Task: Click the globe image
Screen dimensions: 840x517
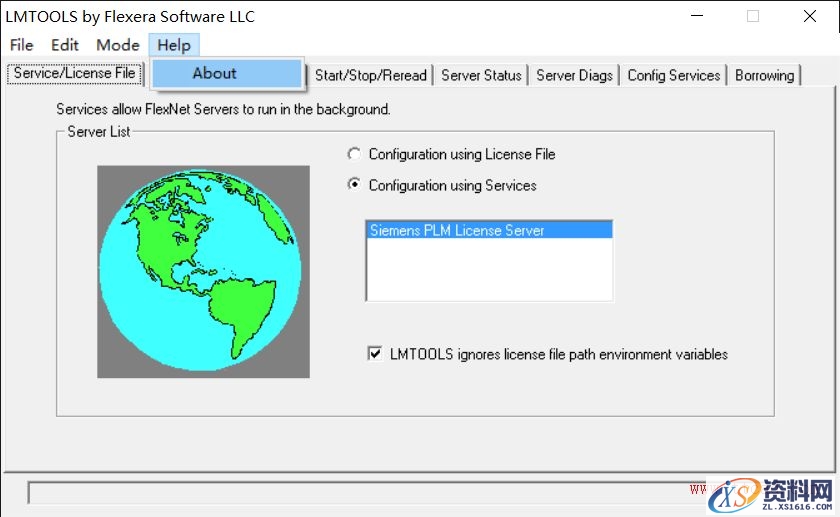Action: pyautogui.click(x=203, y=272)
